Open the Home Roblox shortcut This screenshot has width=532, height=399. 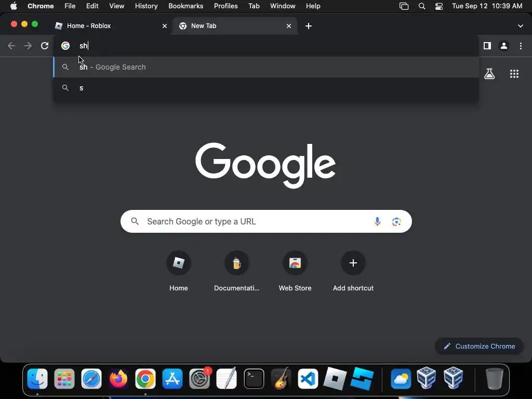(x=179, y=271)
